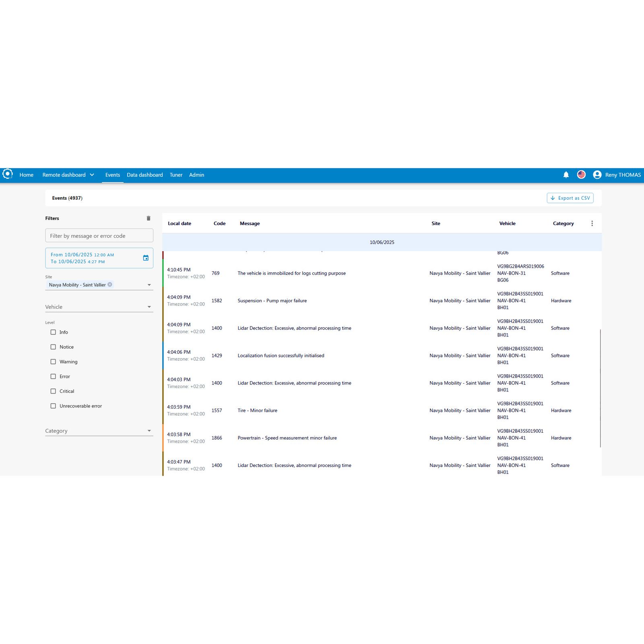Open the notifications bell
The height and width of the screenshot is (644, 644).
pos(566,175)
